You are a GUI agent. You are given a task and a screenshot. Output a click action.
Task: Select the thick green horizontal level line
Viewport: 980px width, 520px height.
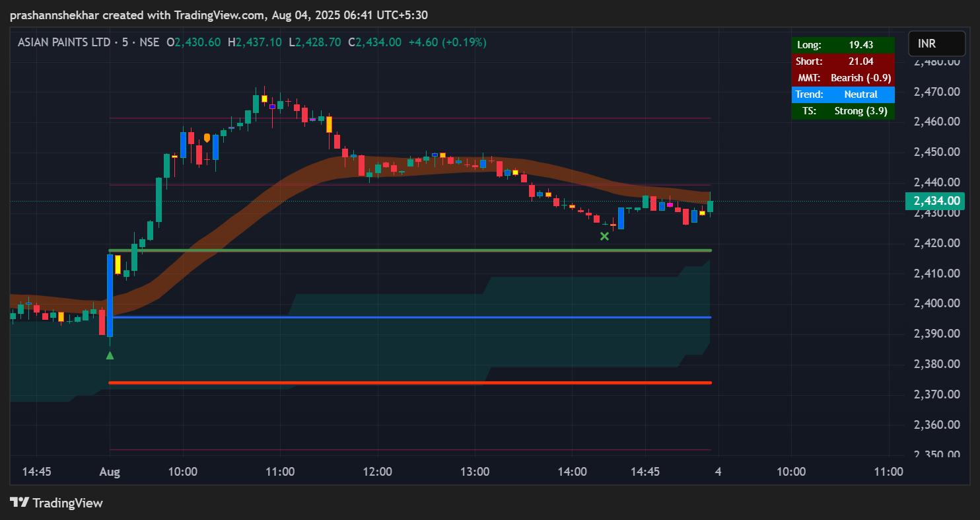tap(409, 250)
